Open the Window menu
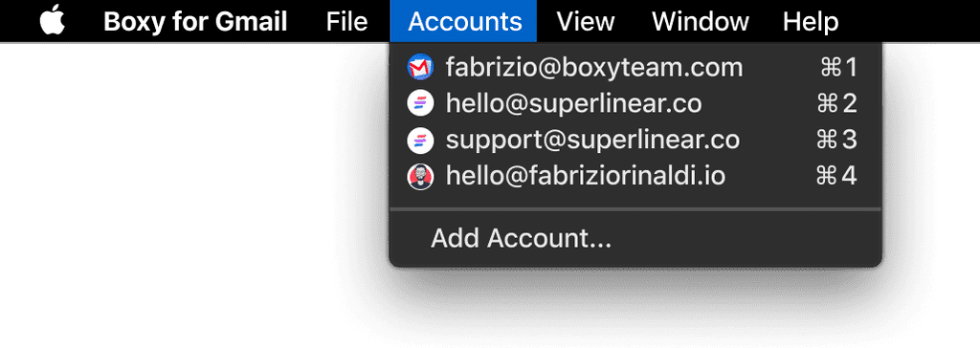 pyautogui.click(x=700, y=22)
